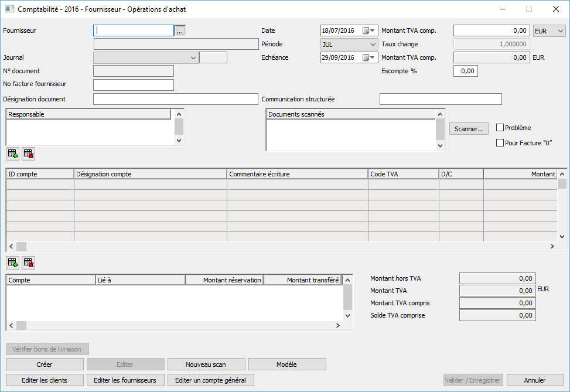This screenshot has height=392, width=570.
Task: Click the Fournisseur lookup ellipsis button
Action: (x=180, y=30)
